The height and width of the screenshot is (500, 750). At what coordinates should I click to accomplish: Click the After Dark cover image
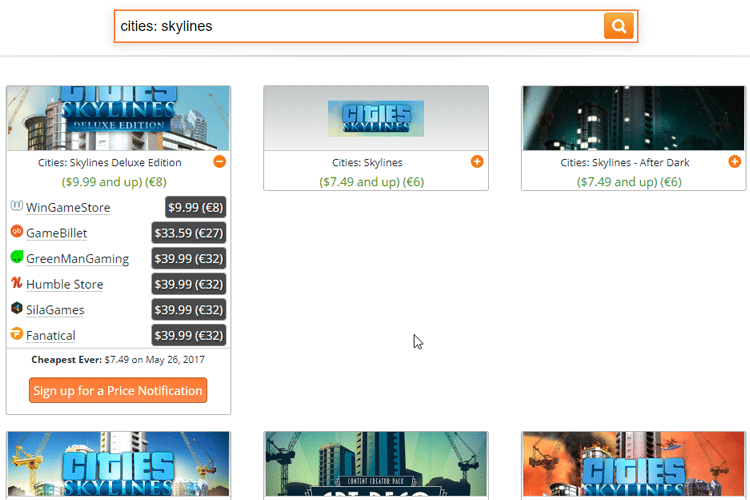(x=633, y=118)
